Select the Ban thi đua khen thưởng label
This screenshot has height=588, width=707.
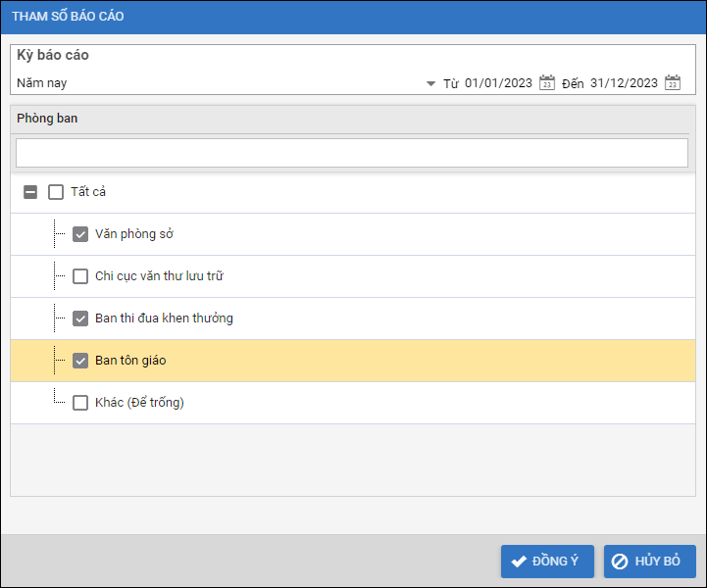164,318
